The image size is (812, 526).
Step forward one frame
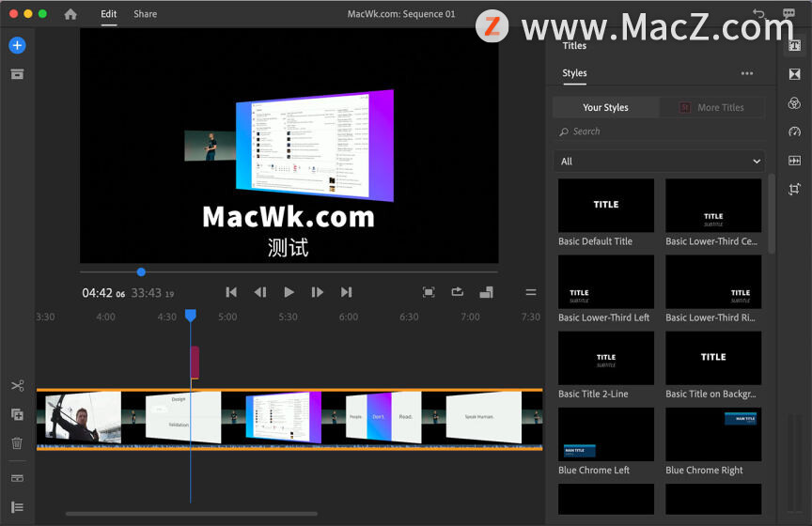click(318, 292)
